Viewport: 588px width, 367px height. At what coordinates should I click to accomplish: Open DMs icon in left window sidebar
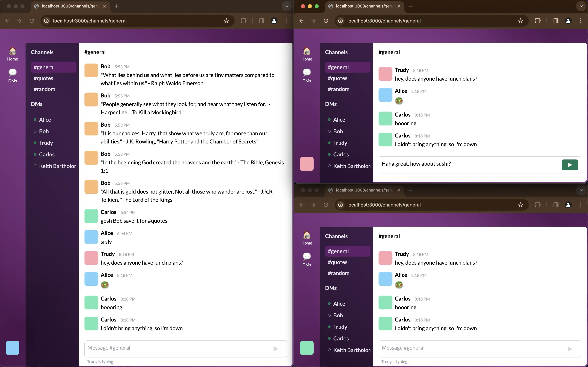12,76
